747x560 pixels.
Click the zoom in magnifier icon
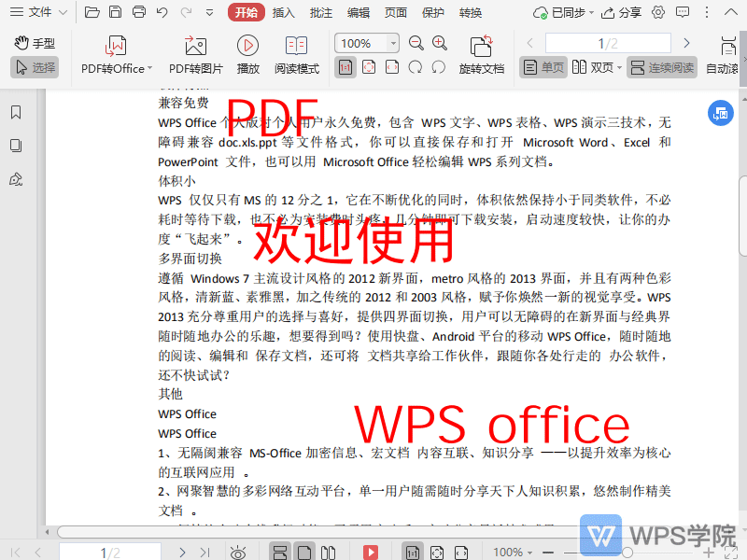439,43
